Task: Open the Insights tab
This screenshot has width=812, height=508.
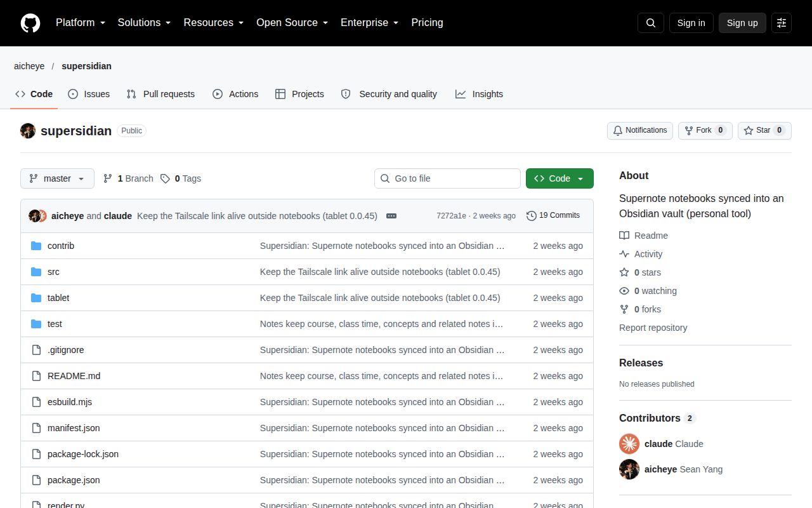Action: [479, 94]
